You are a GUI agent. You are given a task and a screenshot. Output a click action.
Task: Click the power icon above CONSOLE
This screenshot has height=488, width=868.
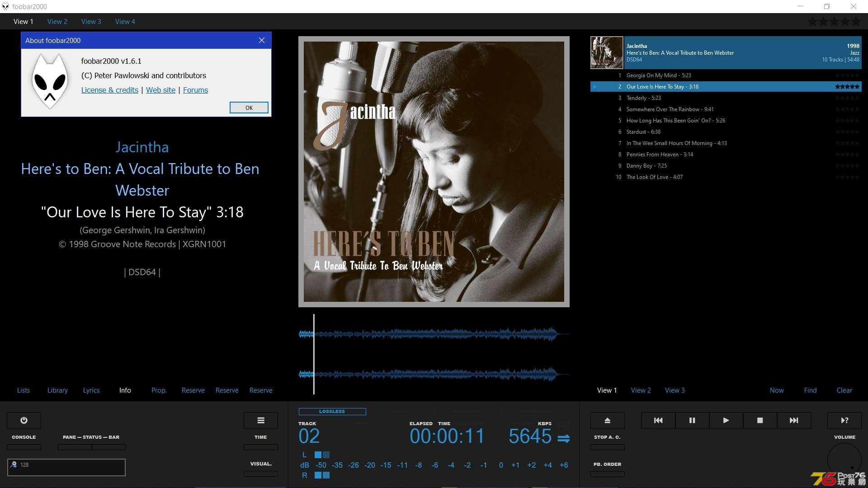[x=24, y=420]
